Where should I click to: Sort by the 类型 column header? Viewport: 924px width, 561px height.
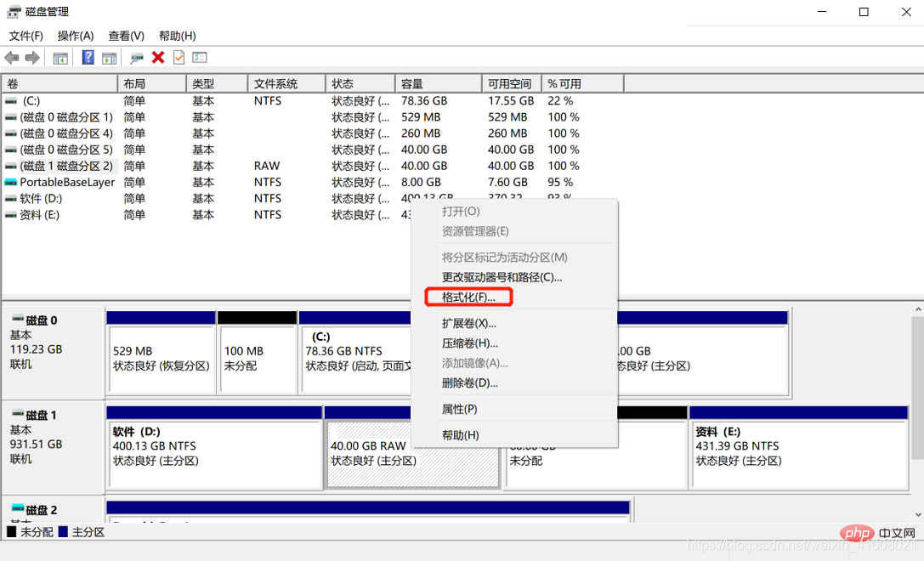pos(217,83)
